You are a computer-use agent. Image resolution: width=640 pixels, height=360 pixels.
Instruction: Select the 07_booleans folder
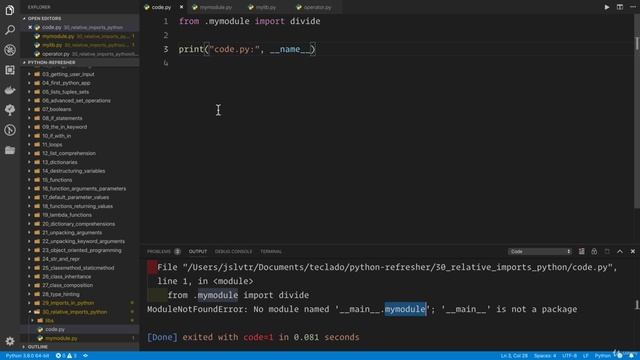pos(80,109)
